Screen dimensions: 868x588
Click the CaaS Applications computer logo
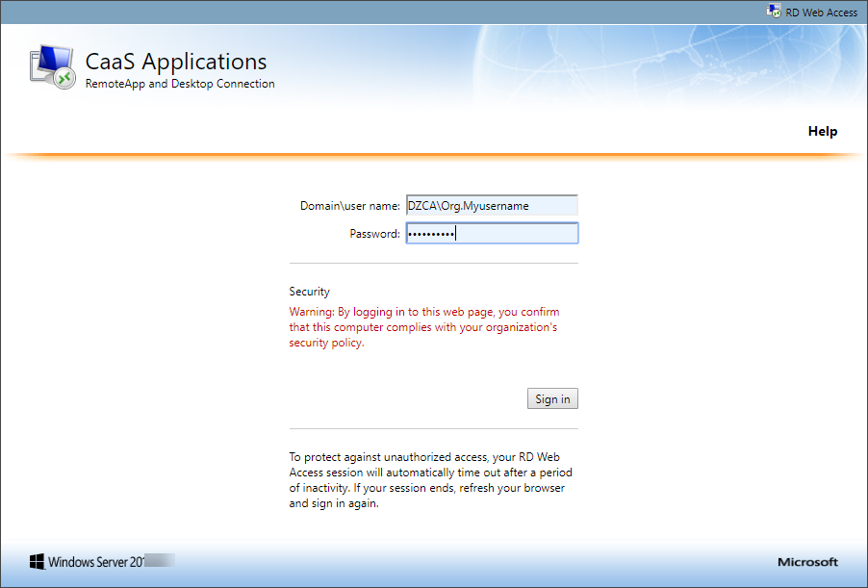pyautogui.click(x=54, y=67)
